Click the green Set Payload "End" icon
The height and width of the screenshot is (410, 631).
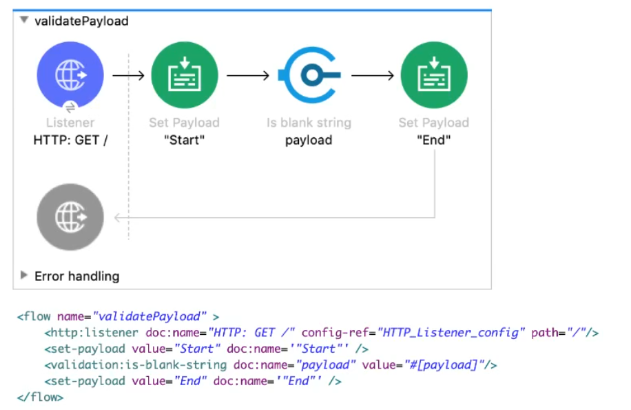(433, 75)
